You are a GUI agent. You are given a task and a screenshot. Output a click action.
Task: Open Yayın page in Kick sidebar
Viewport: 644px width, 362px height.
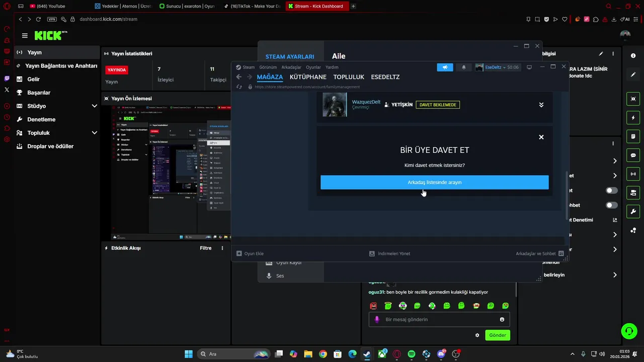(57, 52)
